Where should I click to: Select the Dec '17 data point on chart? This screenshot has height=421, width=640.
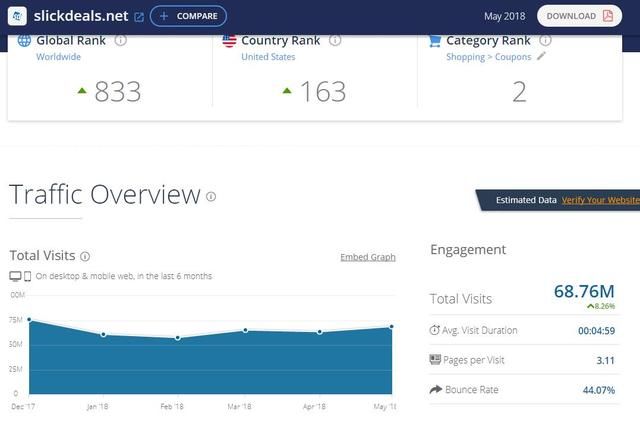point(29,320)
